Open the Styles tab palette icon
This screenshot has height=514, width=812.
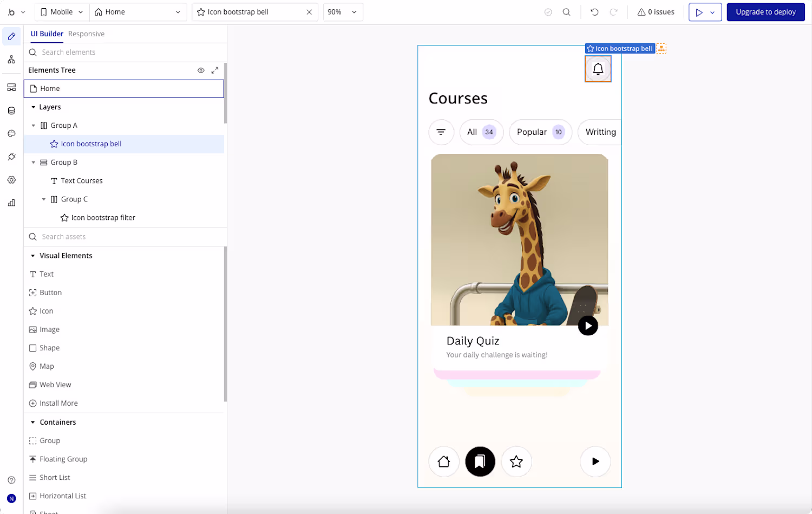click(x=11, y=134)
